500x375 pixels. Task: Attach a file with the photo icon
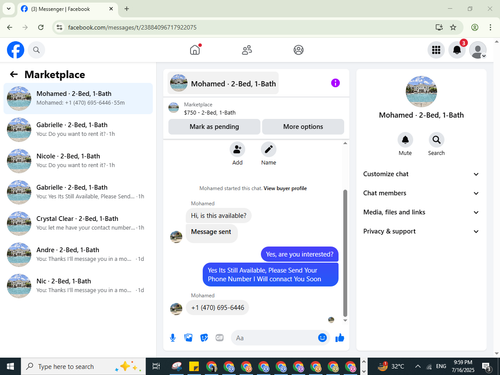(188, 338)
